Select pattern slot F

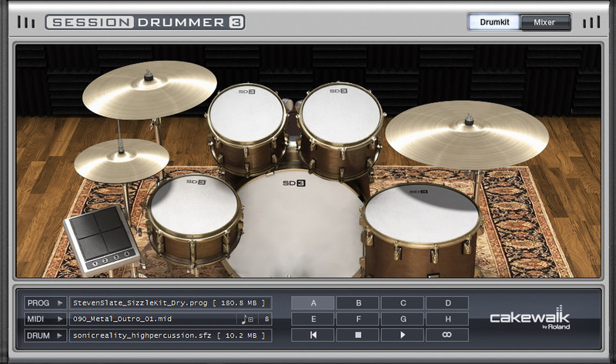click(x=357, y=319)
